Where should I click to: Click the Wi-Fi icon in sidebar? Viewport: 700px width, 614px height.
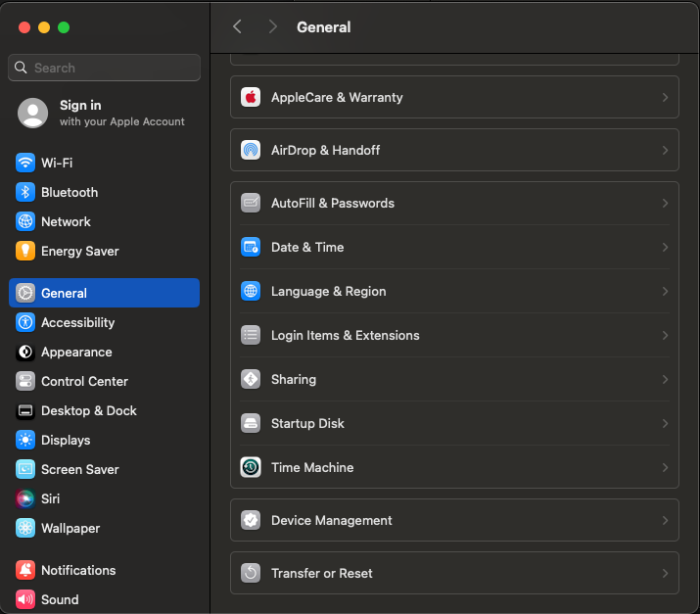pos(25,163)
